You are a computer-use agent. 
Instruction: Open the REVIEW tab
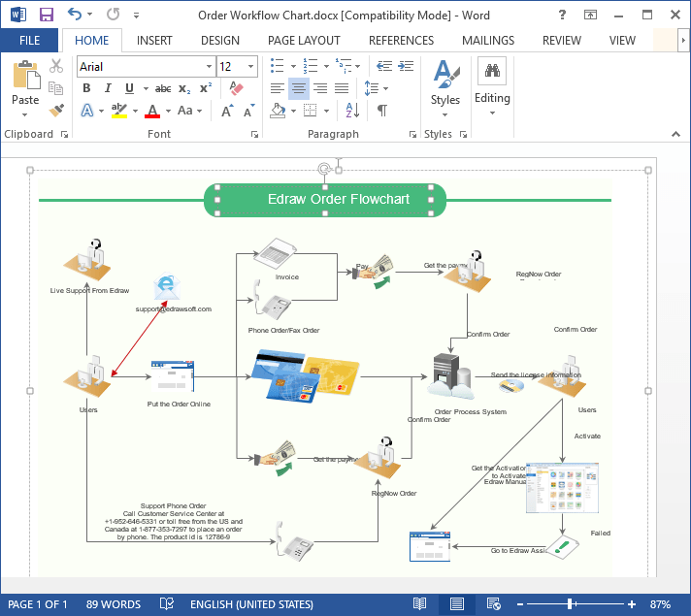561,41
